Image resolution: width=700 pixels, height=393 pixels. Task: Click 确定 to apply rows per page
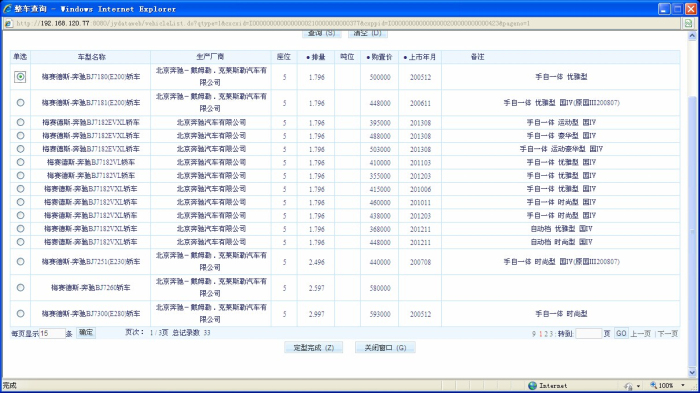pyautogui.click(x=86, y=333)
